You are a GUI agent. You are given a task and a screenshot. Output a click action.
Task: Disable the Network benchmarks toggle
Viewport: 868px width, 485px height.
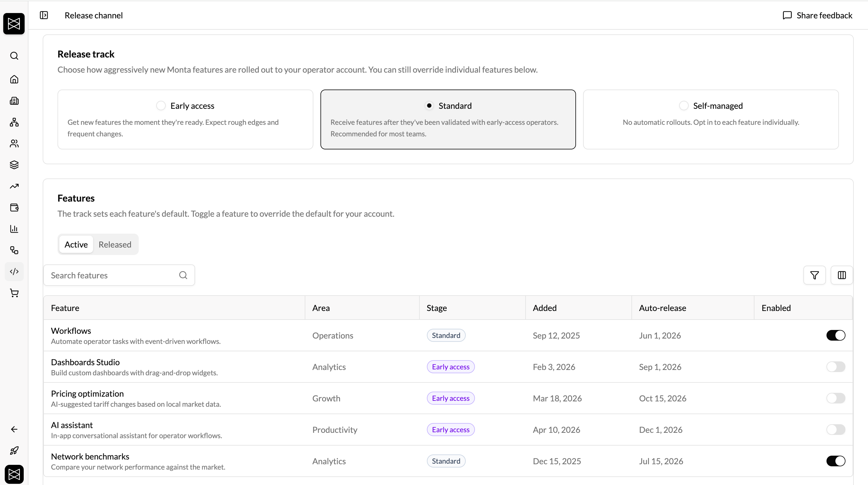836,461
